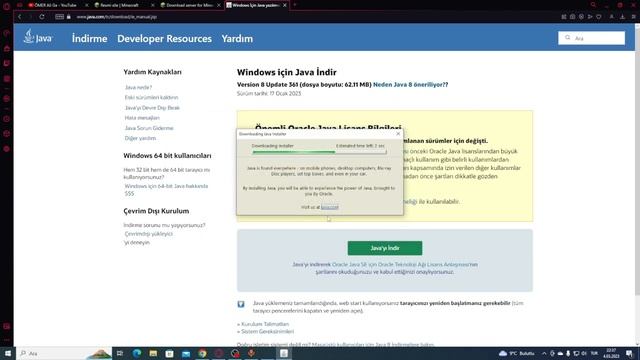
Task: Open Microsoft Store from taskbar
Action: click(169, 353)
